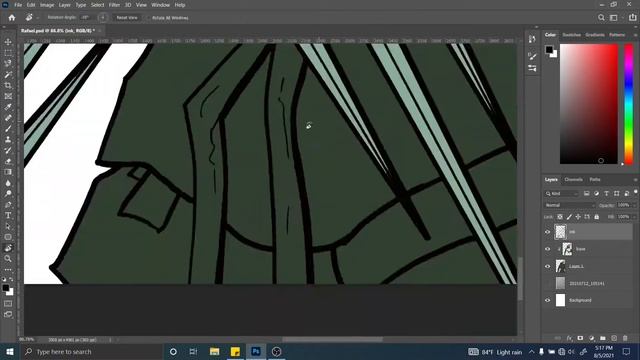Switch to the Gradients tab
Image resolution: width=640 pixels, height=360 pixels.
[x=595, y=35]
